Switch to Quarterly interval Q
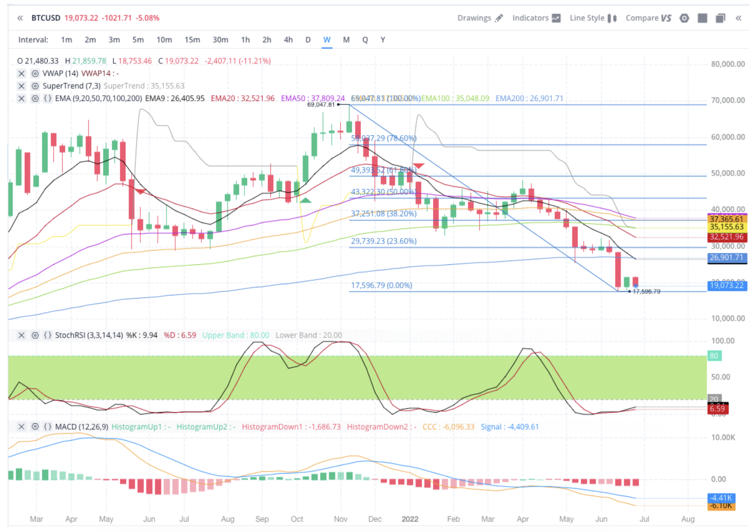Image resolution: width=756 pixels, height=532 pixels. (x=365, y=39)
